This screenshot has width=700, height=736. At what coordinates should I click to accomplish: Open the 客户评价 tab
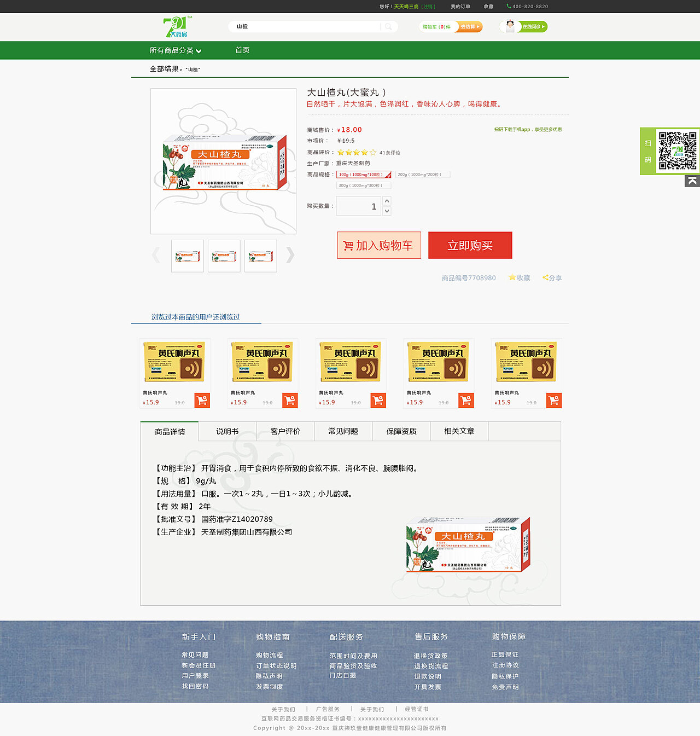[285, 431]
